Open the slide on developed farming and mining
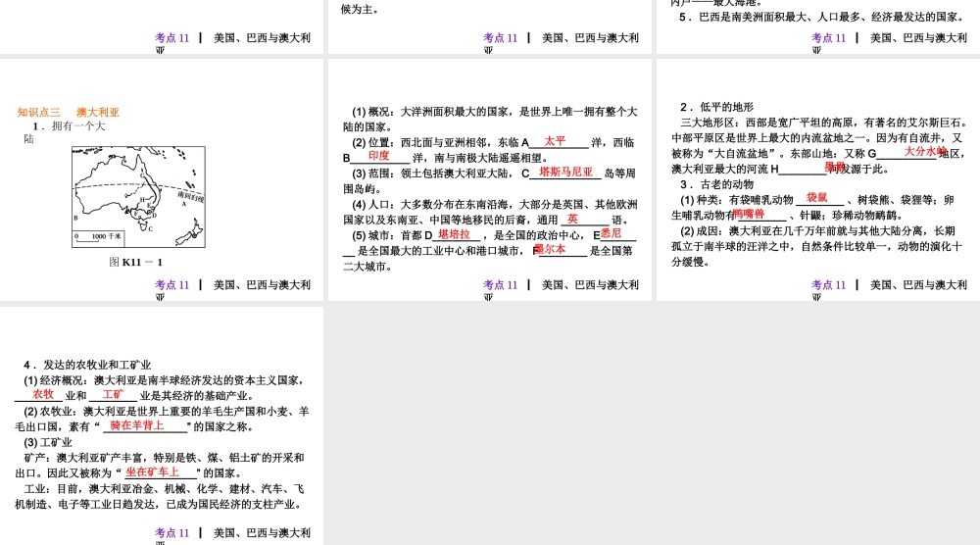 (162, 425)
